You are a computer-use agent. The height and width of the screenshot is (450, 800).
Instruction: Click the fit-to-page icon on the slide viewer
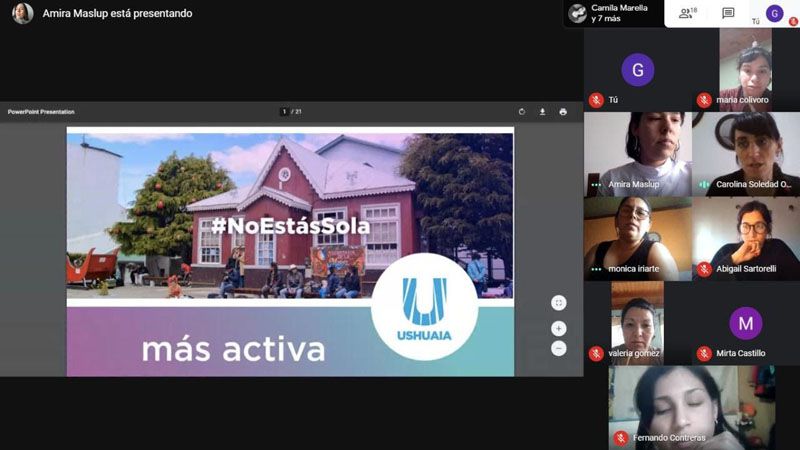(559, 303)
